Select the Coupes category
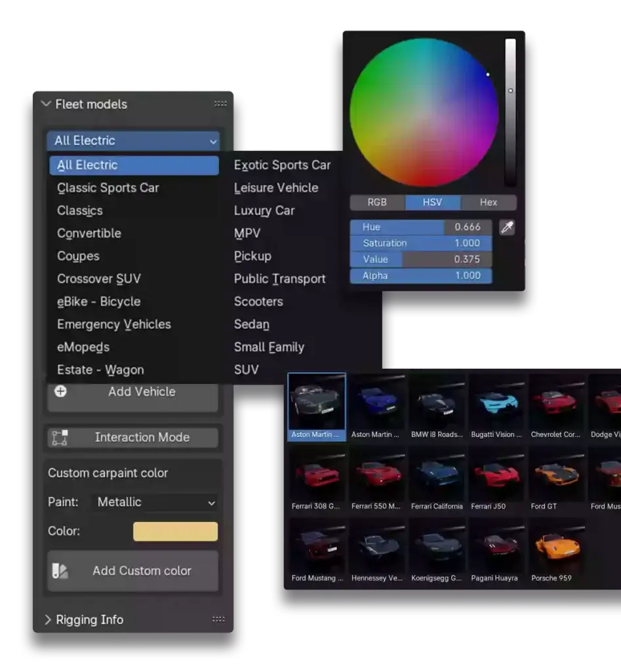The width and height of the screenshot is (621, 672). (78, 256)
